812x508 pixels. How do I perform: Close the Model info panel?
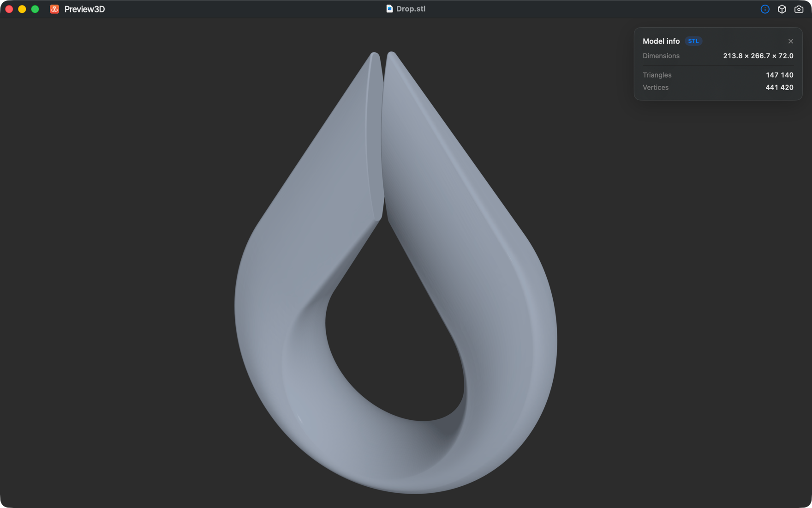tap(791, 41)
